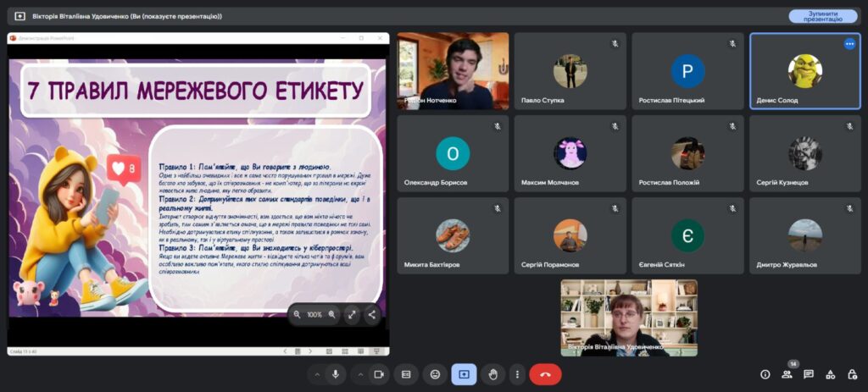The image size is (868, 392).
Task: Toggle the microphone mute button
Action: point(336,373)
